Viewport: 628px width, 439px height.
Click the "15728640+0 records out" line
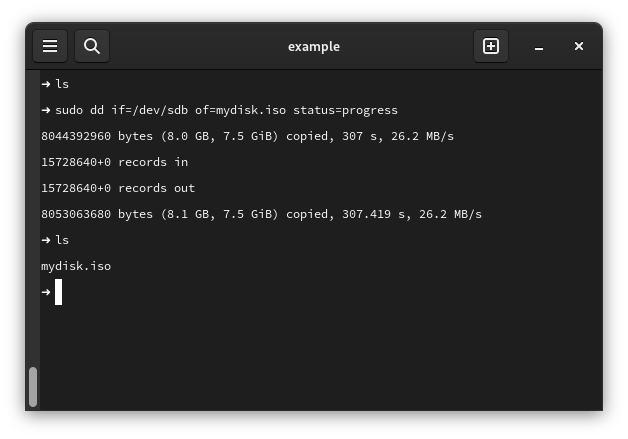tap(118, 188)
